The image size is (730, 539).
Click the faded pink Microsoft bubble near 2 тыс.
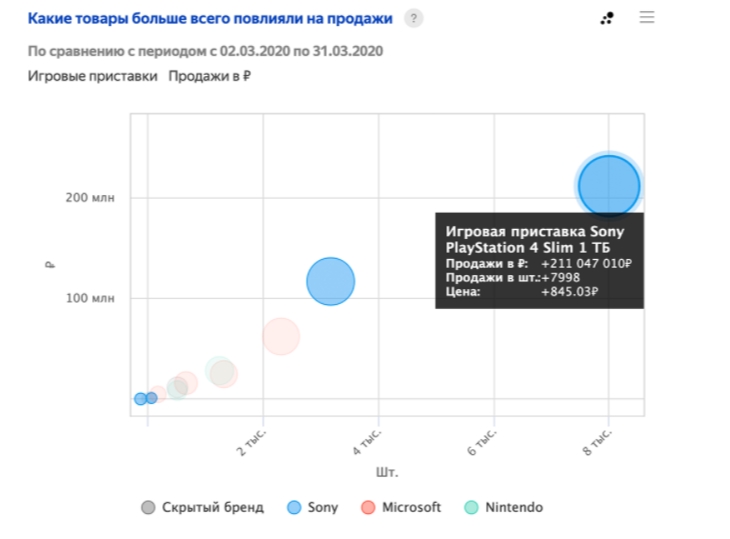click(281, 337)
